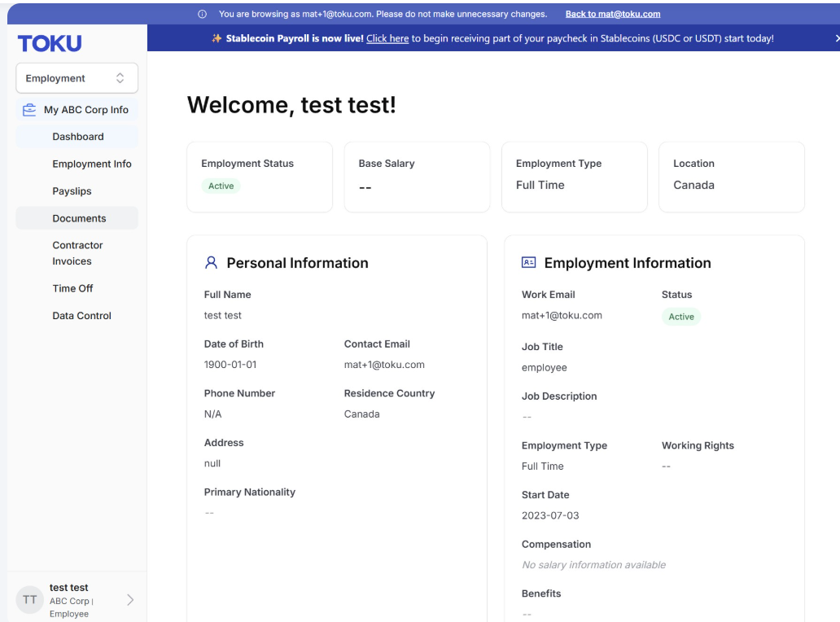Screen dimensions: 840x622
Task: Click the briefcase icon beside My ABC Corp Info
Action: pyautogui.click(x=29, y=110)
